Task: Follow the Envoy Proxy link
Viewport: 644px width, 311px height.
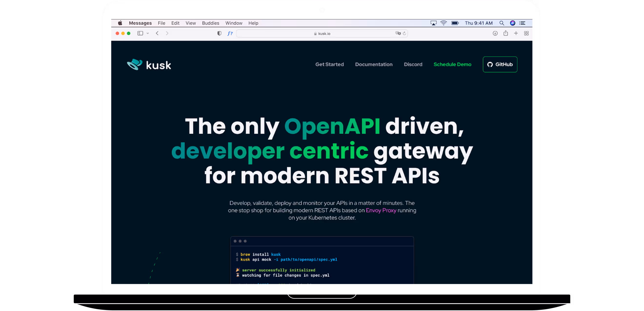Action: pyautogui.click(x=381, y=210)
